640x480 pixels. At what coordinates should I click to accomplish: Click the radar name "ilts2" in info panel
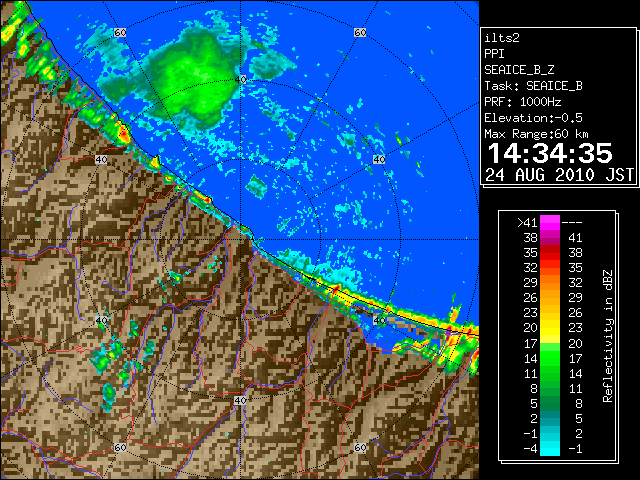pos(502,38)
